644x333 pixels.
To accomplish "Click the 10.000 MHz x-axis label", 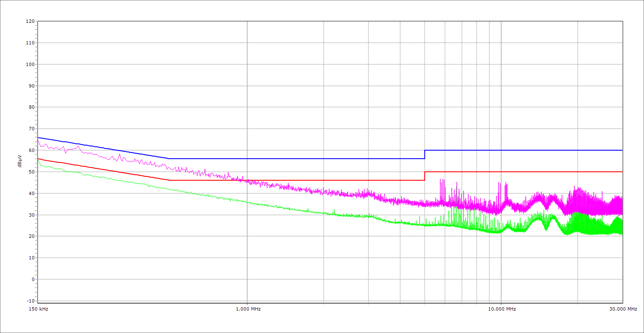I will 502,309.
